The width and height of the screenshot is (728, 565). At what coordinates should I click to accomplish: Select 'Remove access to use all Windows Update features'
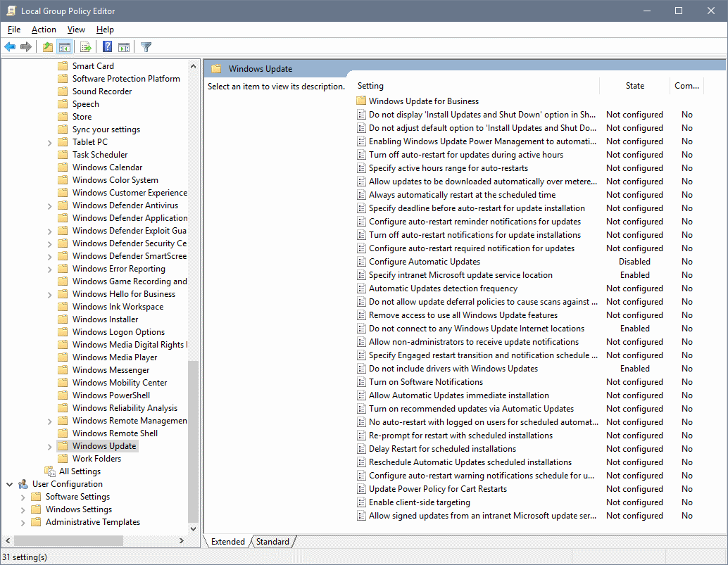coord(463,315)
